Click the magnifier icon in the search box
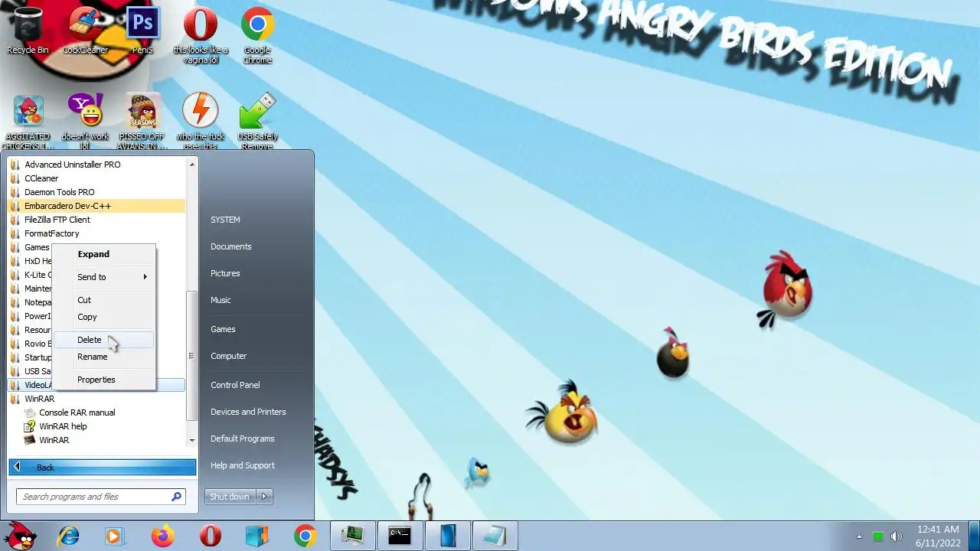Viewport: 980px width, 551px height. (x=177, y=497)
